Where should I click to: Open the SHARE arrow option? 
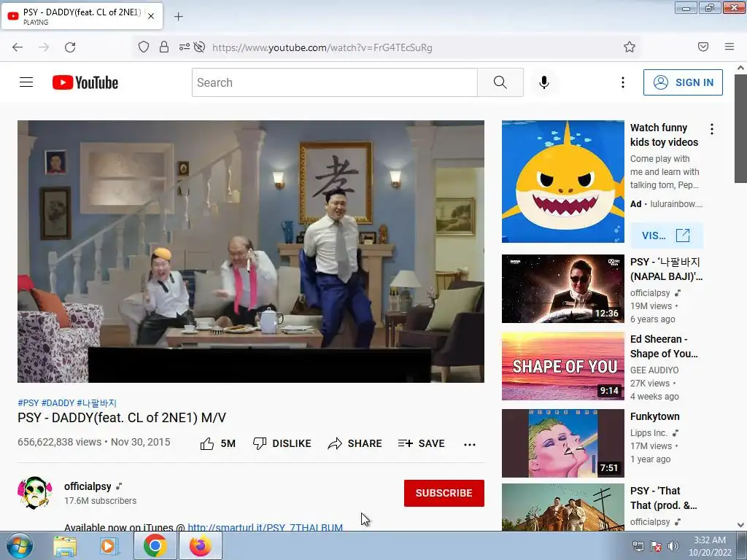click(355, 444)
